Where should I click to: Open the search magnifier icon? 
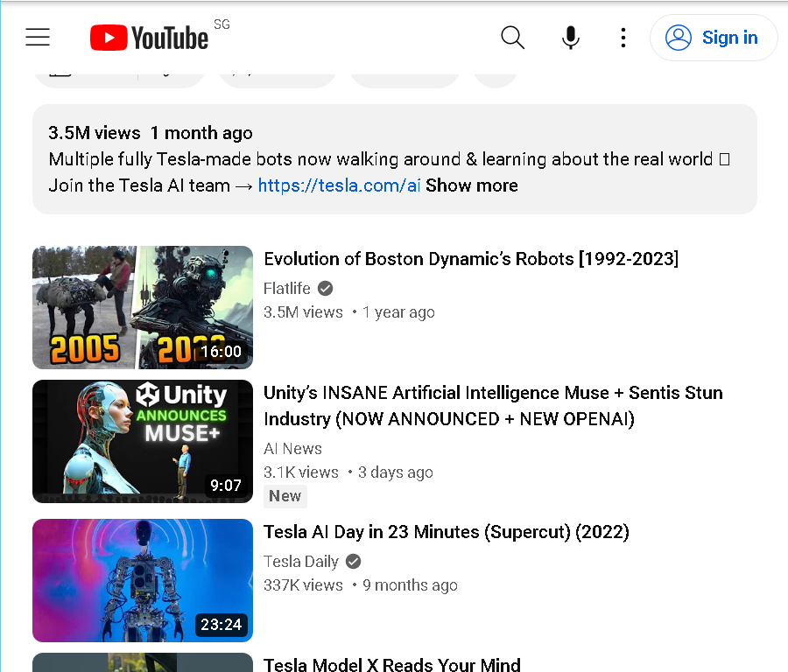click(512, 38)
